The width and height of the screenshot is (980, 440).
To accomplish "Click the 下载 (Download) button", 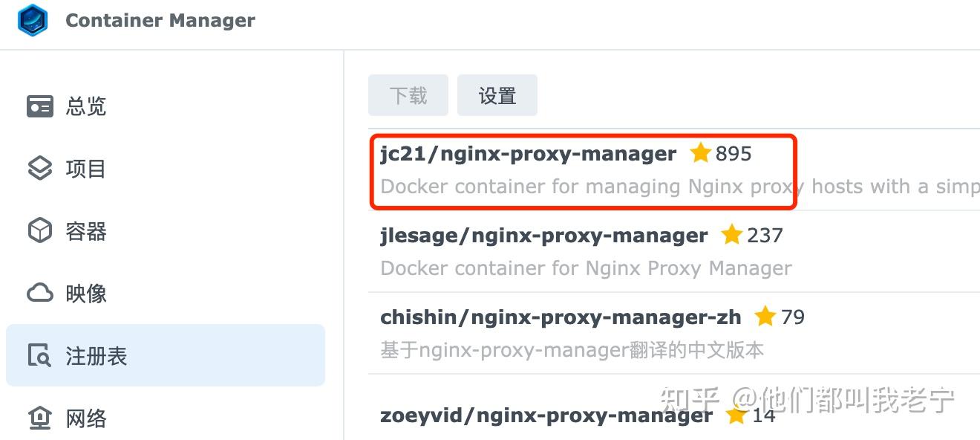I will pos(408,94).
